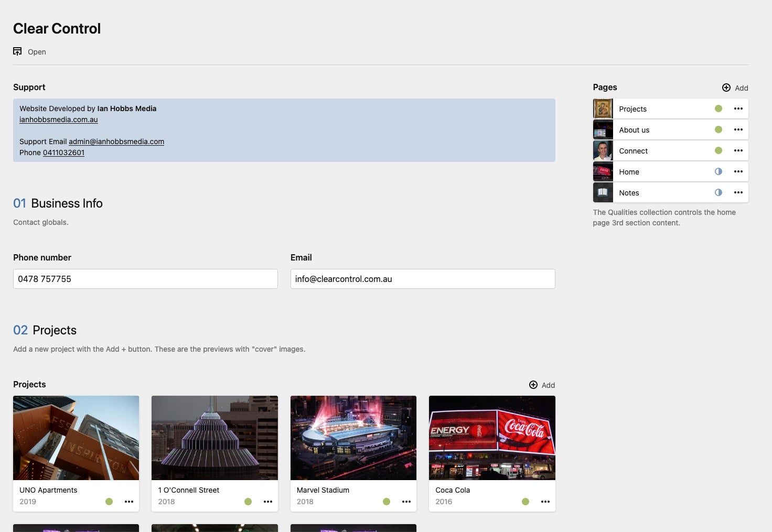Click the plus icon to add a page

(726, 88)
